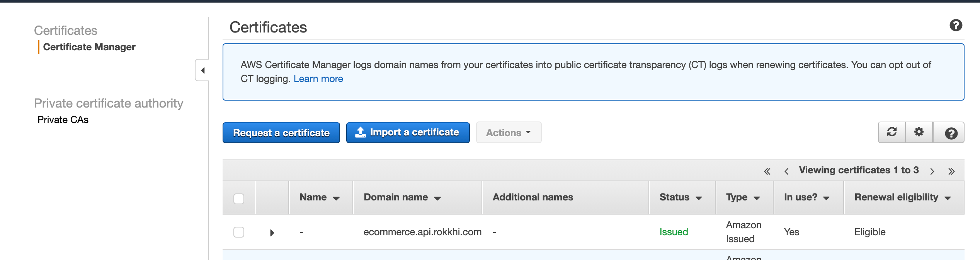The image size is (980, 260).
Task: Go to first page of certificates
Action: click(767, 171)
